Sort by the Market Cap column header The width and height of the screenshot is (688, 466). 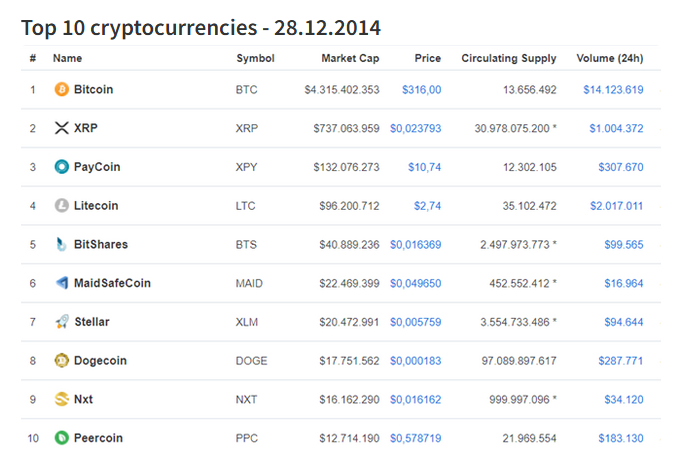350,58
